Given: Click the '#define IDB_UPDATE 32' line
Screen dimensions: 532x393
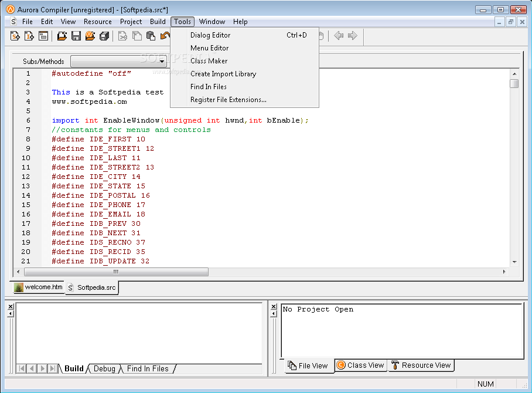Looking at the screenshot, I should pyautogui.click(x=100, y=261).
